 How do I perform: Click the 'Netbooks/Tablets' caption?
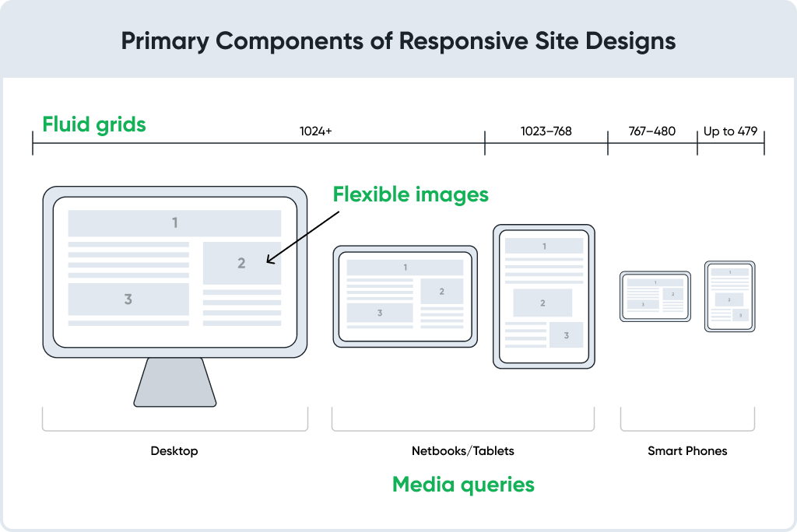(x=463, y=450)
